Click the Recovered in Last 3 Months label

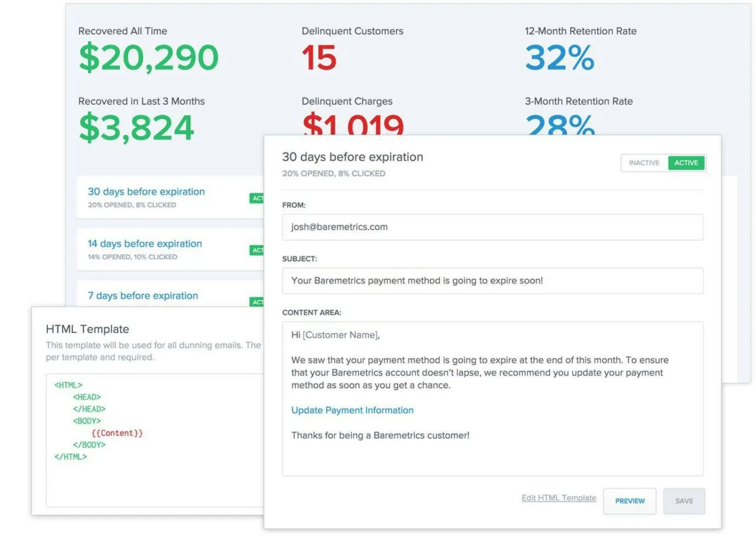(142, 102)
